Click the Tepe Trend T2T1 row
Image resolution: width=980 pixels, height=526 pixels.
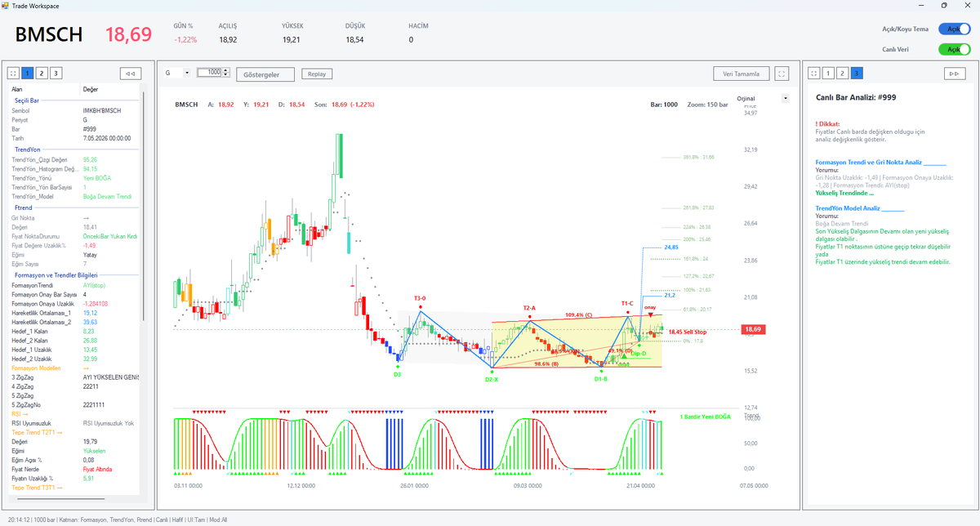tap(74, 432)
